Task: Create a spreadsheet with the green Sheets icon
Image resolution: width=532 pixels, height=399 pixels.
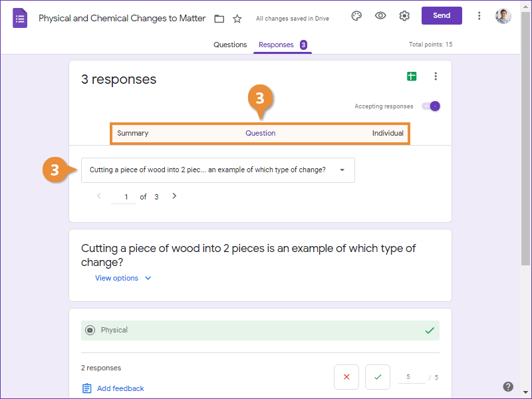Action: (x=411, y=76)
